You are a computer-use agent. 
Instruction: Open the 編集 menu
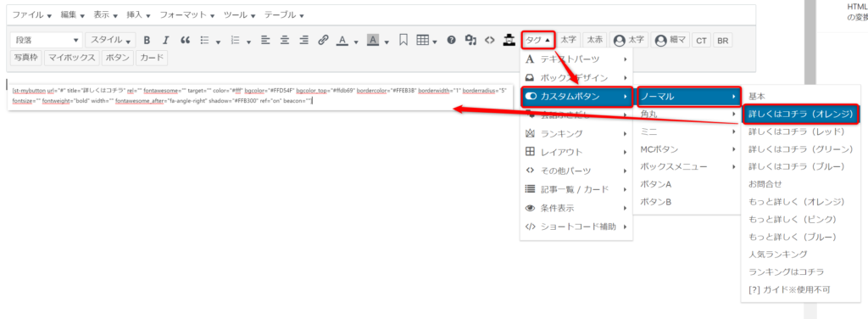tap(72, 15)
